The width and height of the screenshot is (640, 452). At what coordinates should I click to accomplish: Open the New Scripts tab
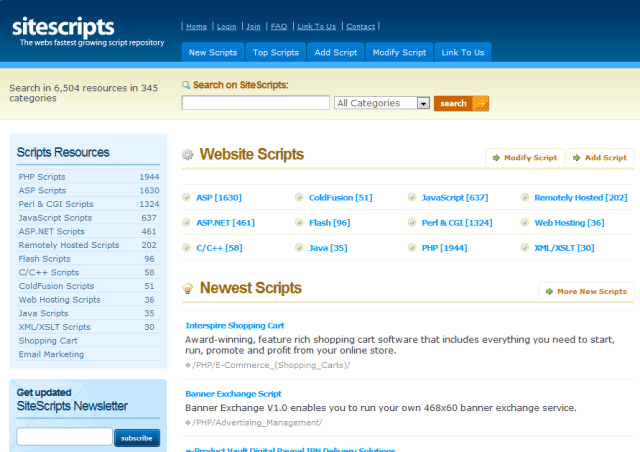(x=213, y=52)
